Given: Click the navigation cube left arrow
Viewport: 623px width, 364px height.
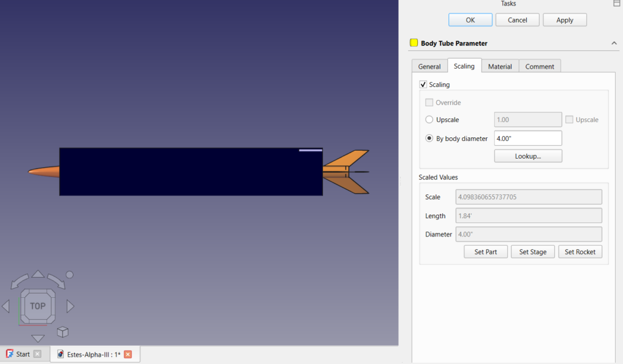Looking at the screenshot, I should coord(6,306).
